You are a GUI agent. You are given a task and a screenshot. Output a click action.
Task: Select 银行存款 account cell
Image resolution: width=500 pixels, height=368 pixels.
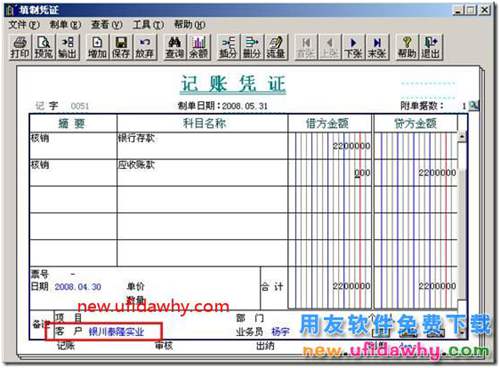[202, 146]
